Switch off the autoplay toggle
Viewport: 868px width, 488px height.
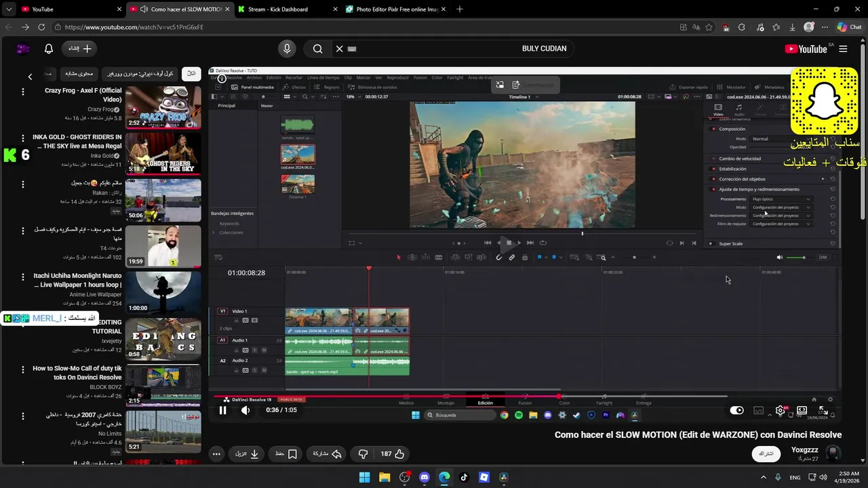(736, 410)
